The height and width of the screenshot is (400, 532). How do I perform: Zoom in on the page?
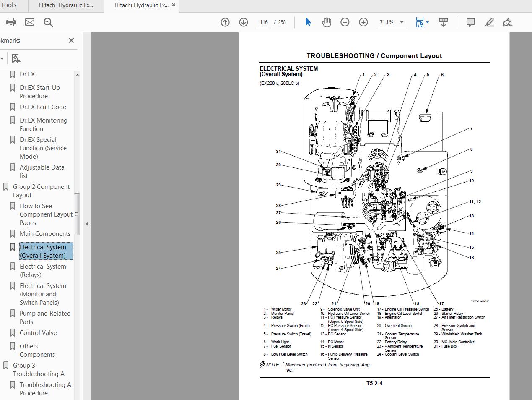pos(363,22)
